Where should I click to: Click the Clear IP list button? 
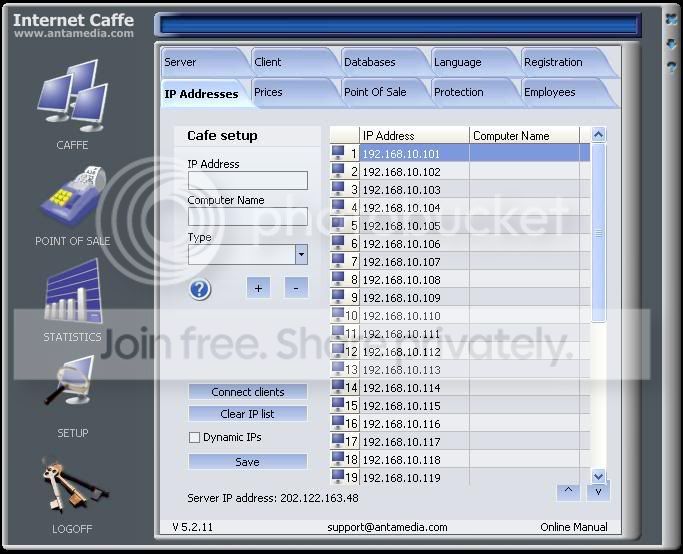tap(248, 414)
